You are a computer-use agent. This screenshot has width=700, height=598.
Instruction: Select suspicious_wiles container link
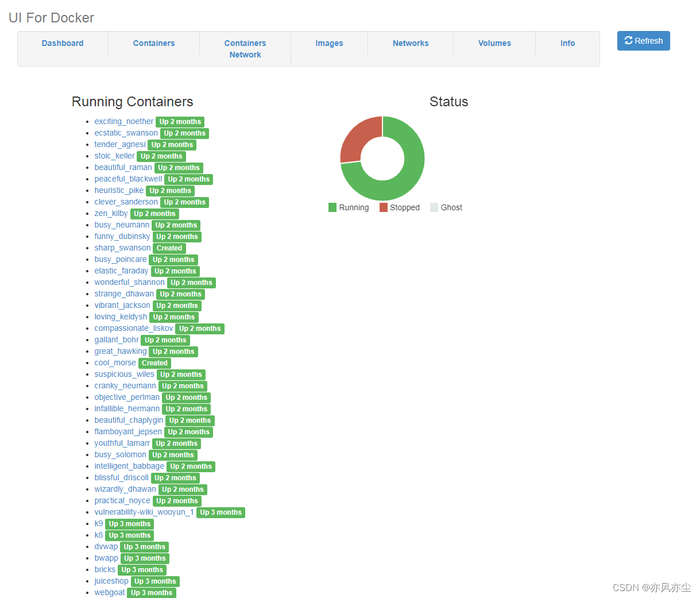click(x=125, y=374)
